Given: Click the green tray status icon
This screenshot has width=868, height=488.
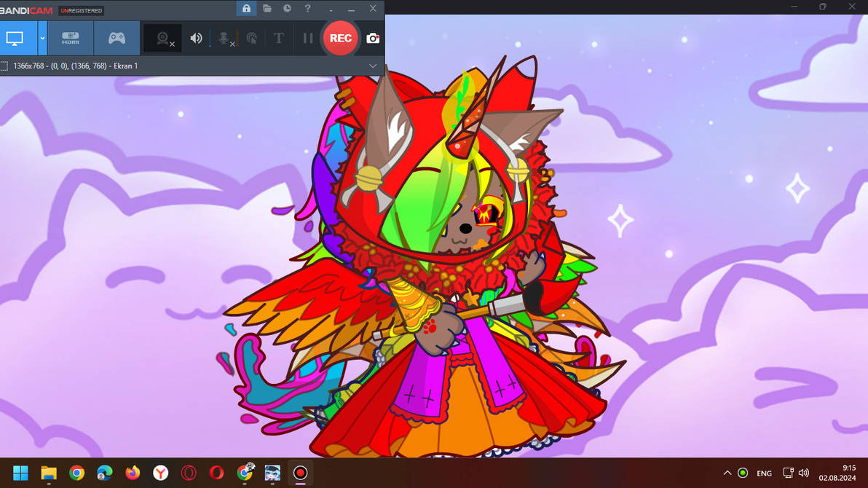Looking at the screenshot, I should [x=743, y=473].
